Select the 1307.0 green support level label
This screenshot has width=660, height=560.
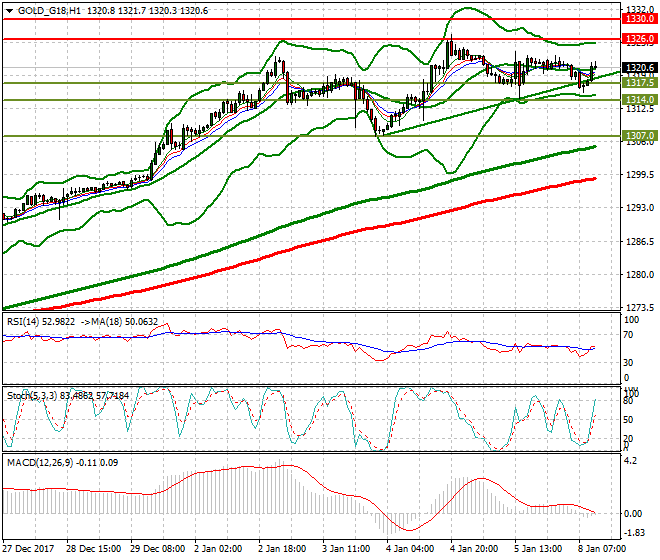point(639,136)
